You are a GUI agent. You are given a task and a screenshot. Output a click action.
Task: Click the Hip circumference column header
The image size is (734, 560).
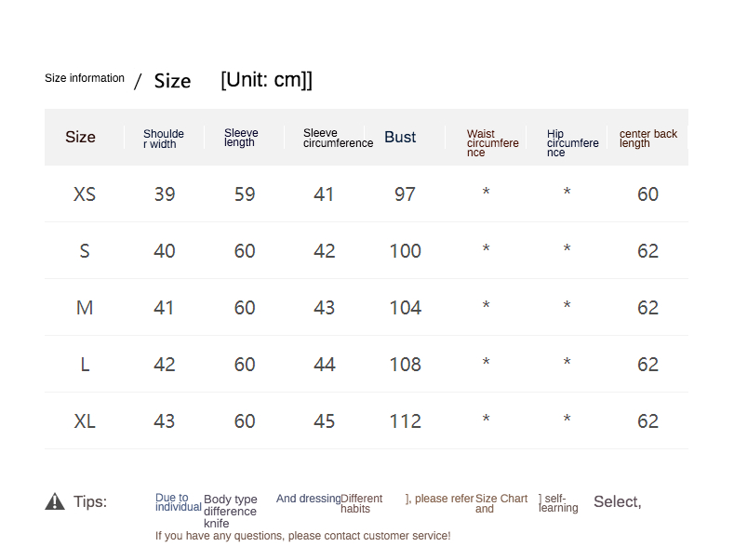pos(572,142)
